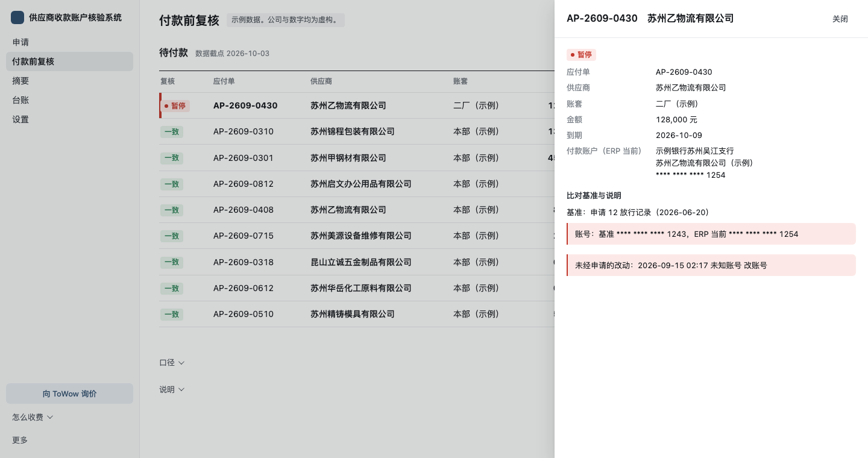Click the 向 ToWow 询价 button
Screen dimensions: 868x458
coord(69,394)
